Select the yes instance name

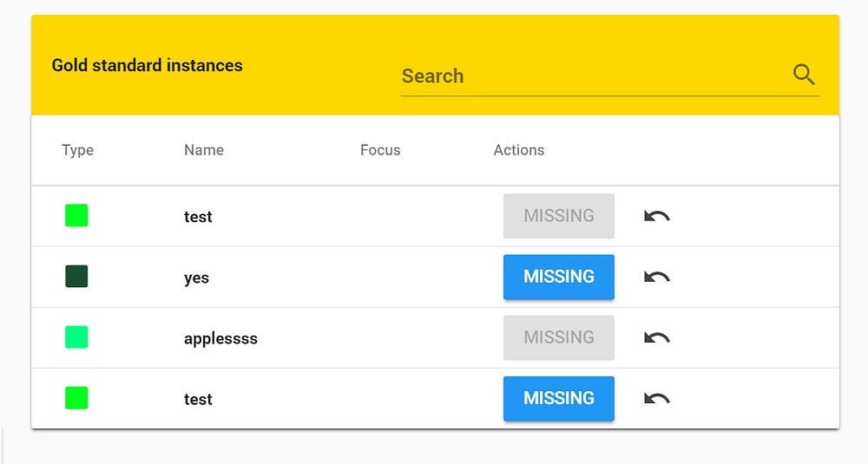(196, 278)
